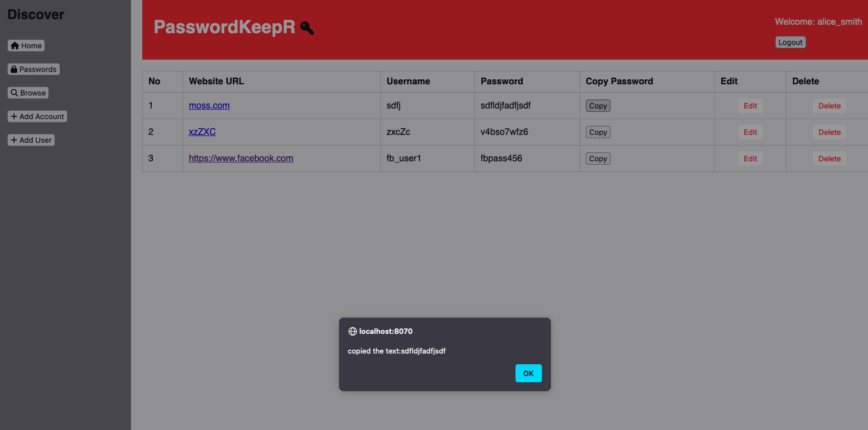868x430 pixels.
Task: Edit the xzZXC entry
Action: [x=750, y=132]
